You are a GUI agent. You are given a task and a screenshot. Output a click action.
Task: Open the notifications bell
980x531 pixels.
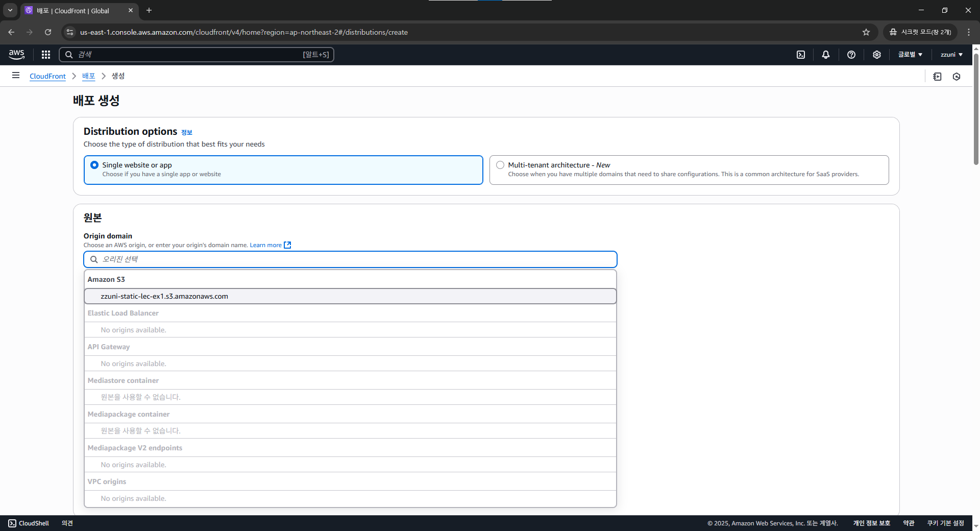(826, 55)
